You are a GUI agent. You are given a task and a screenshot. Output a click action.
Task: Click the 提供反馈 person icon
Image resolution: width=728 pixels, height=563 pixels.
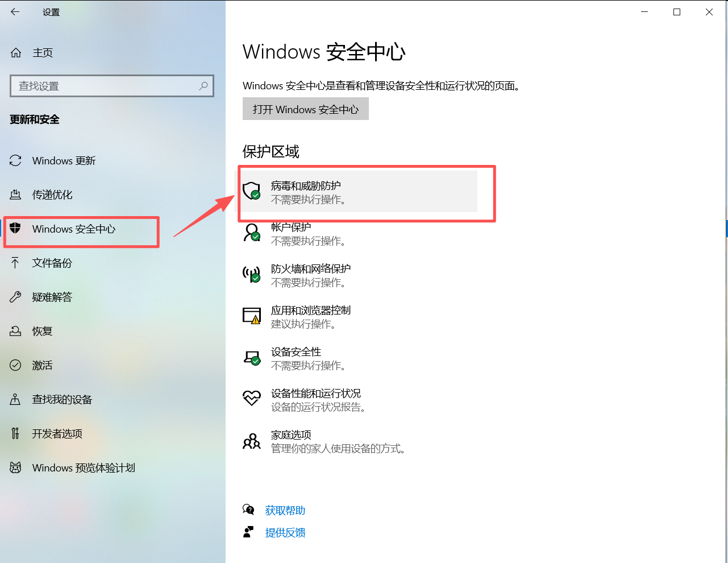click(248, 532)
